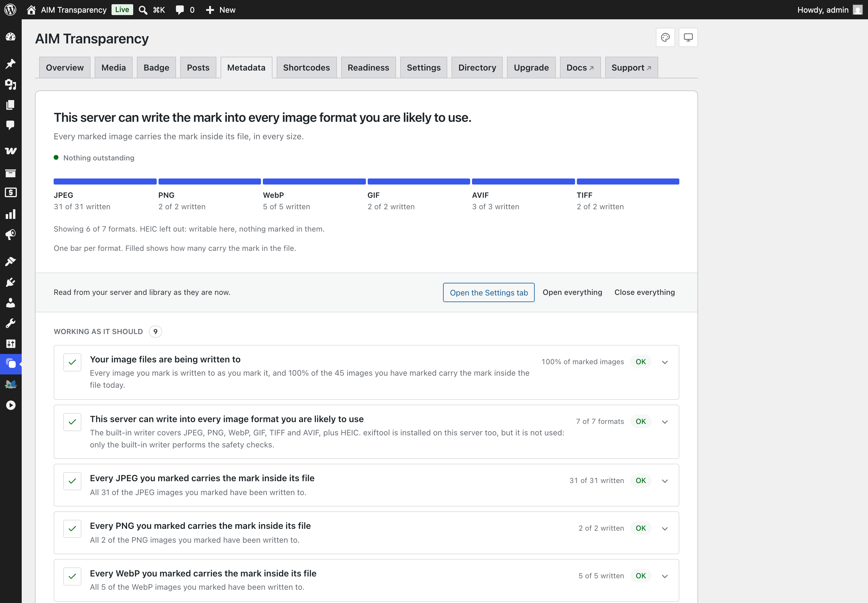Open the external Support tab
Viewport: 868px width, 603px height.
click(631, 68)
